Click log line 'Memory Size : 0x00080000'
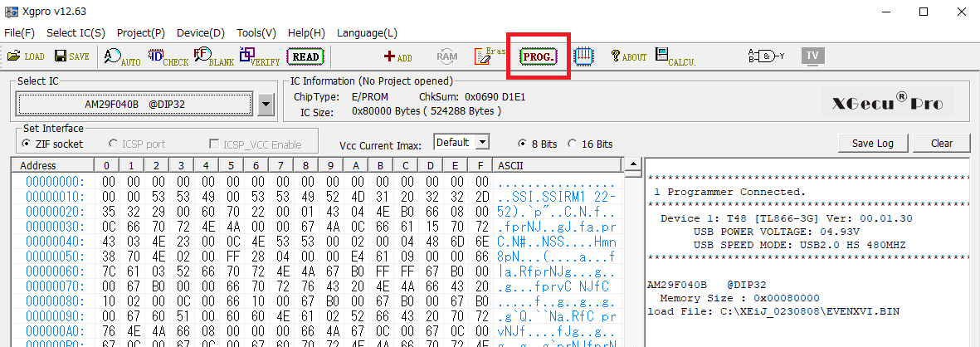Viewport: 980px width, 347px height. (739, 298)
